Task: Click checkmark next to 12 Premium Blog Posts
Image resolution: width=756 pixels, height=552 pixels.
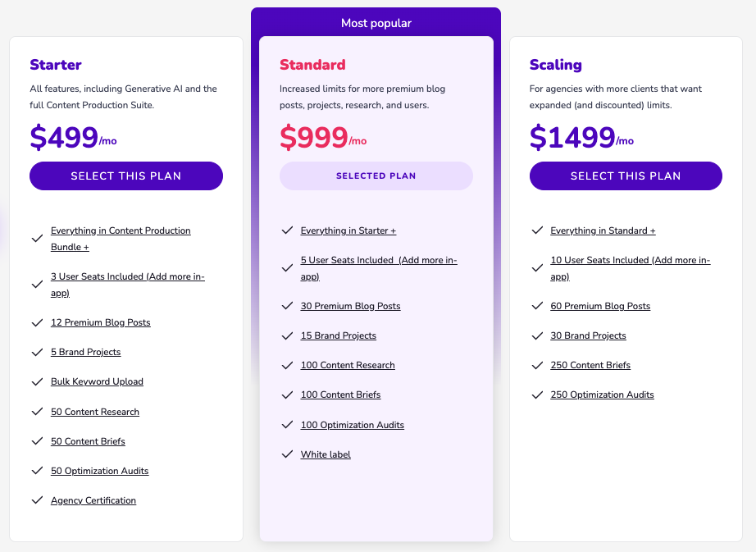Action: [37, 322]
